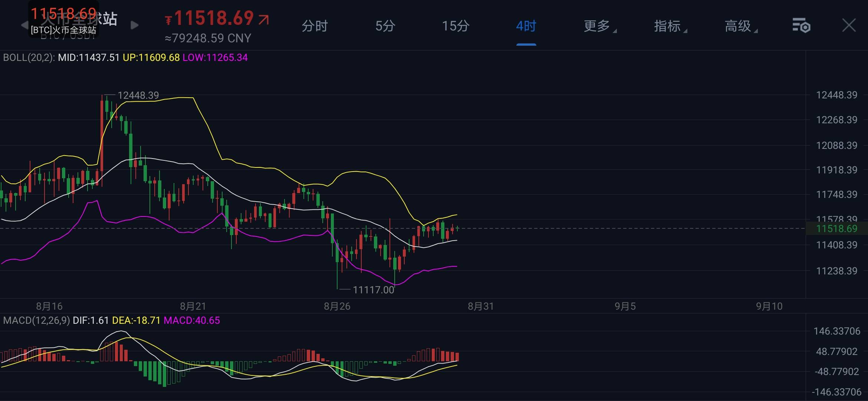
Task: Select the 5分 interval tab
Action: pyautogui.click(x=385, y=26)
